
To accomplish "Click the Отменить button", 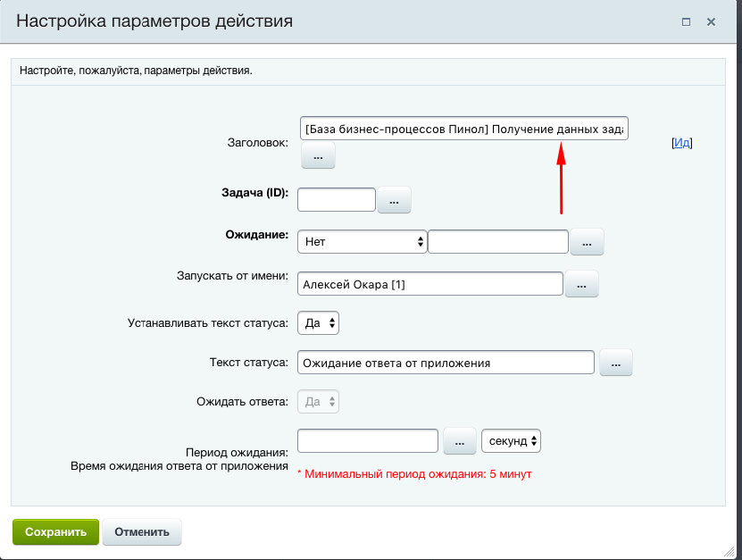I will 142,532.
